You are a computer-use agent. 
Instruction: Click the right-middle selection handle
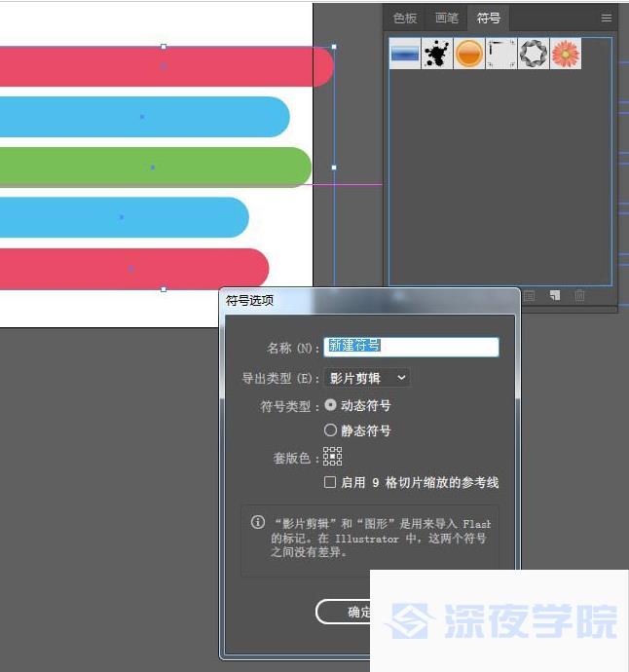(x=334, y=168)
